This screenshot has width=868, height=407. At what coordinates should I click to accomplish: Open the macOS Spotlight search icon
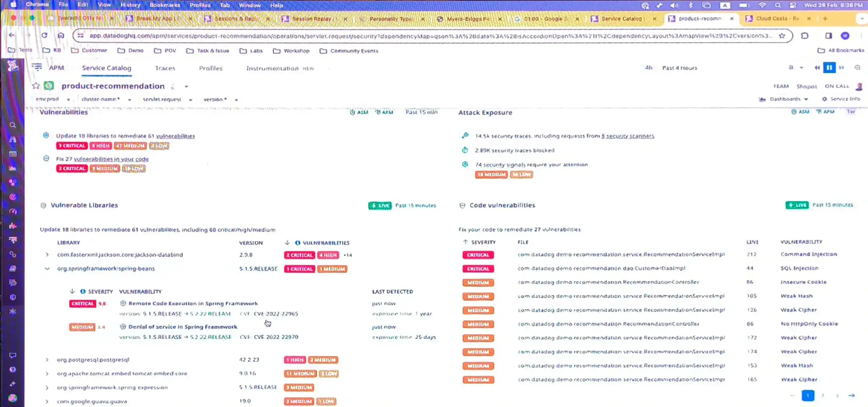[x=778, y=5]
